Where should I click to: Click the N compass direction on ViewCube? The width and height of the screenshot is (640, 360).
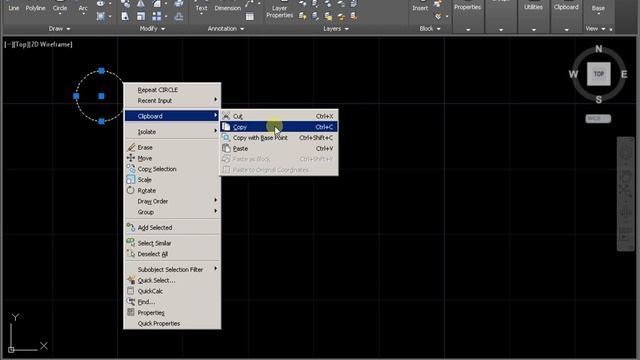click(599, 49)
